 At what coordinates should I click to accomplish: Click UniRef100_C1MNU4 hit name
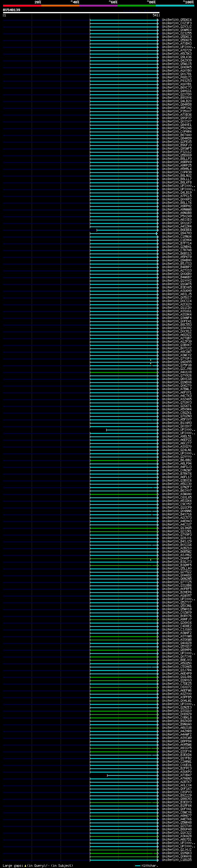click(177, 236)
